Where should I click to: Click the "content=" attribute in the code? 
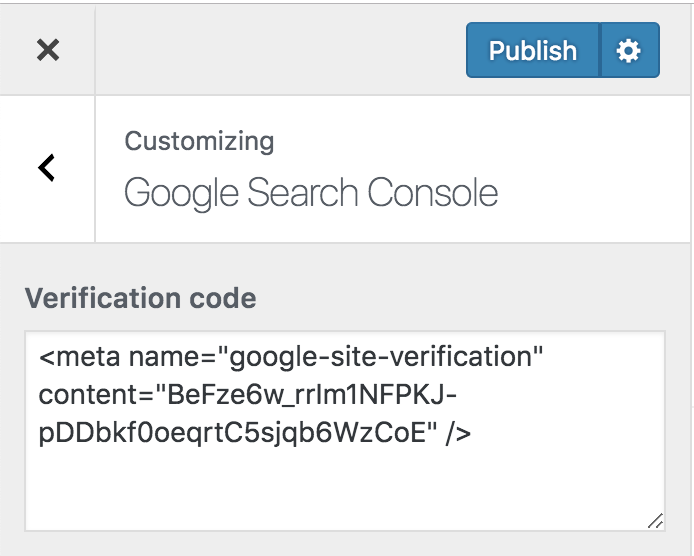[x=92, y=396]
